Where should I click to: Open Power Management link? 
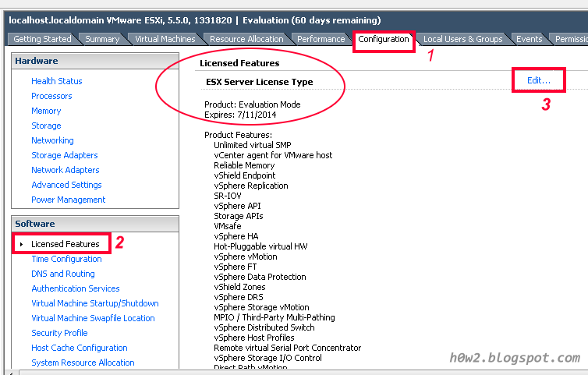[x=69, y=200]
